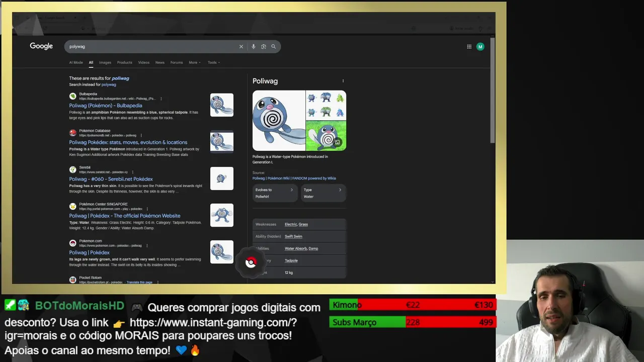This screenshot has height=362, width=644.
Task: Open the Pokemon.com Poliwag | Pokédex link
Action: (x=89, y=252)
